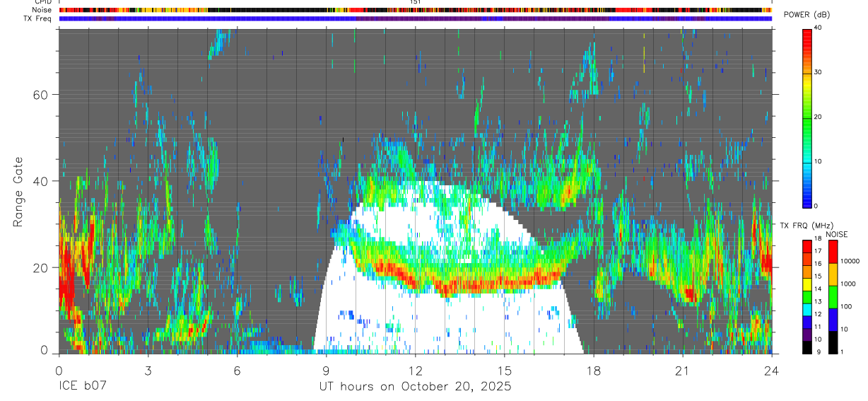This screenshot has width=868, height=401.
Task: Click the 30 label on POWER scale
Action: [x=818, y=73]
